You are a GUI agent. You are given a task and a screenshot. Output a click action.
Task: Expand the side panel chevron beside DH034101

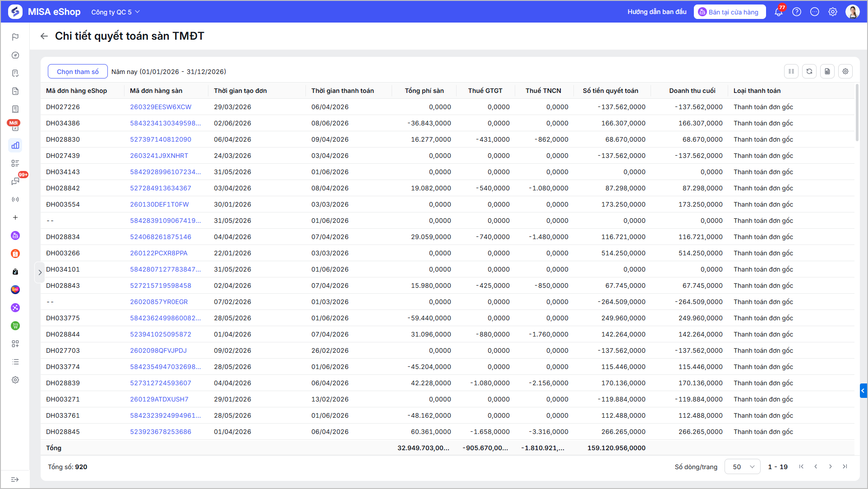[x=40, y=272]
